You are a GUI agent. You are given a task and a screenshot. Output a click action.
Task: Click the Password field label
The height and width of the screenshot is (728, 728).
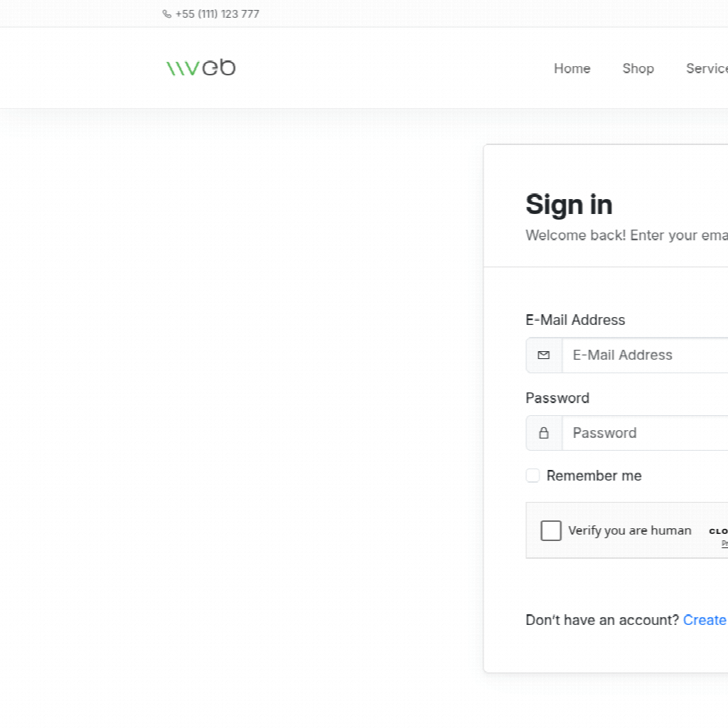click(557, 398)
